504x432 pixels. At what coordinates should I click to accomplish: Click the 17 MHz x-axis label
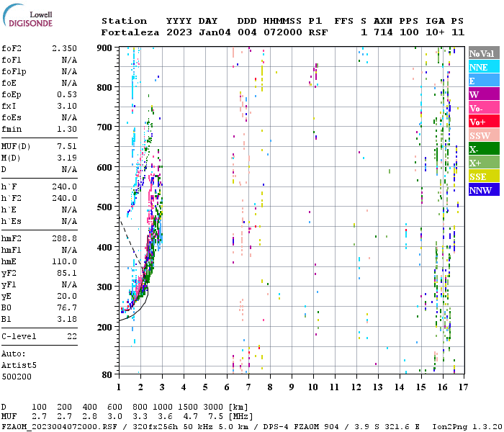(x=463, y=387)
